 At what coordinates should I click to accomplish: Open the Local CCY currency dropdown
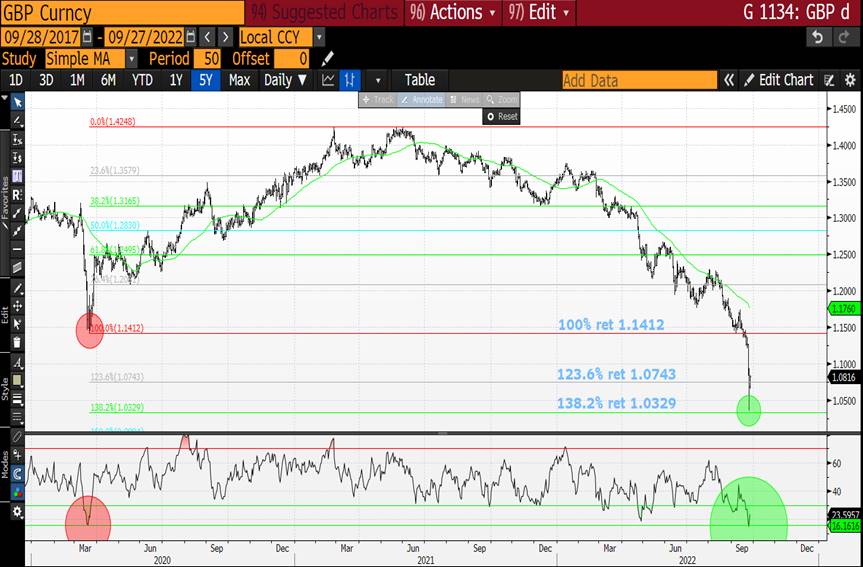coord(319,37)
